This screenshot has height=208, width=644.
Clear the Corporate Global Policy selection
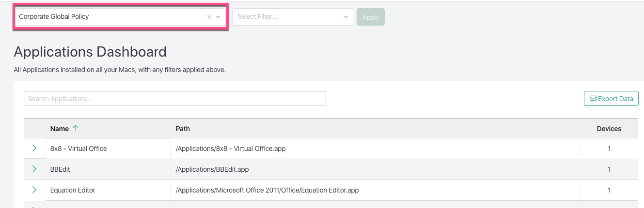click(209, 17)
